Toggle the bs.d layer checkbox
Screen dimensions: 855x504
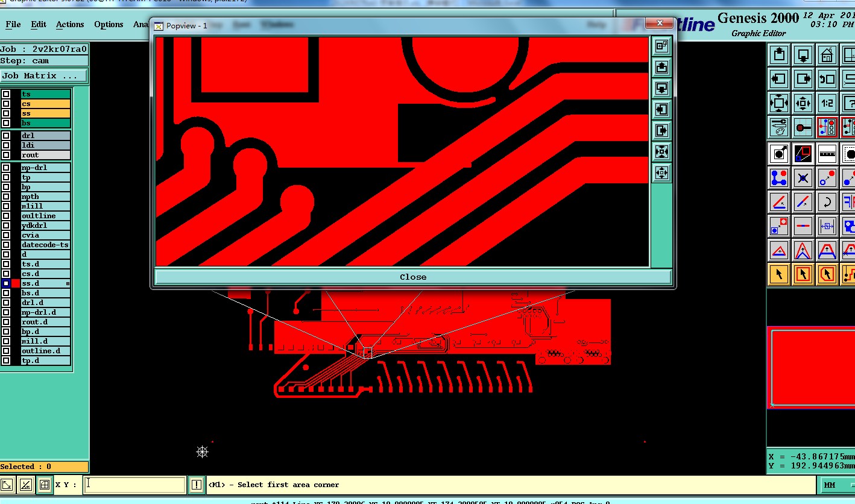(6, 293)
